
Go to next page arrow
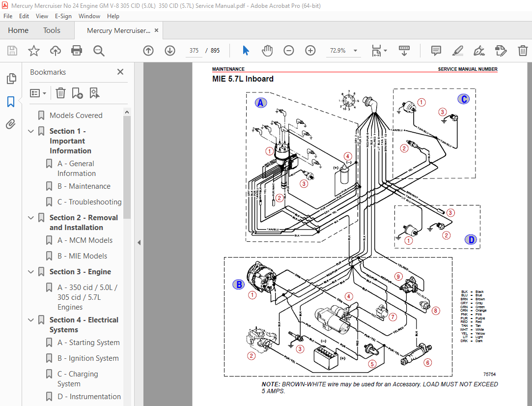point(170,51)
